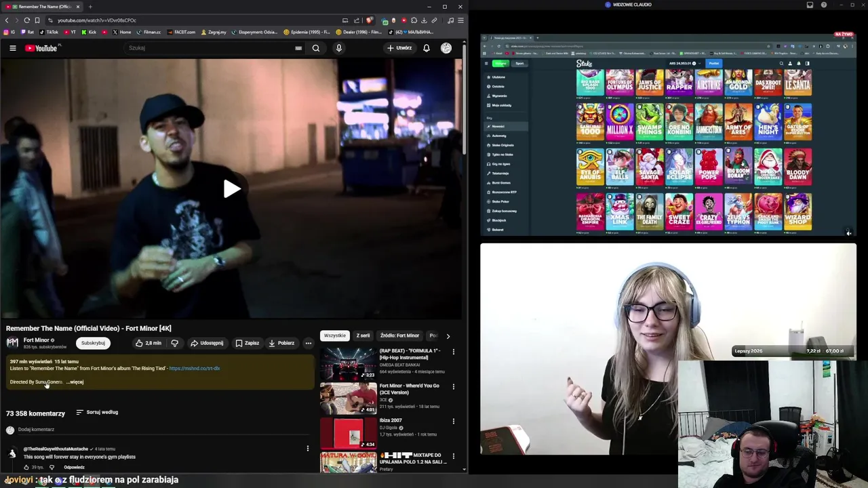Click the YouTube search magnifier button
The image size is (868, 488).
[x=316, y=48]
